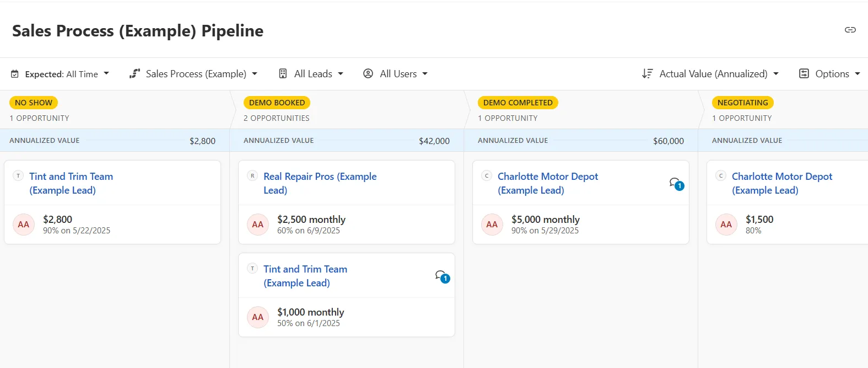Screen dimensions: 868x368
Task: Click the AA avatar on Real Repair Pros card
Action: point(257,225)
